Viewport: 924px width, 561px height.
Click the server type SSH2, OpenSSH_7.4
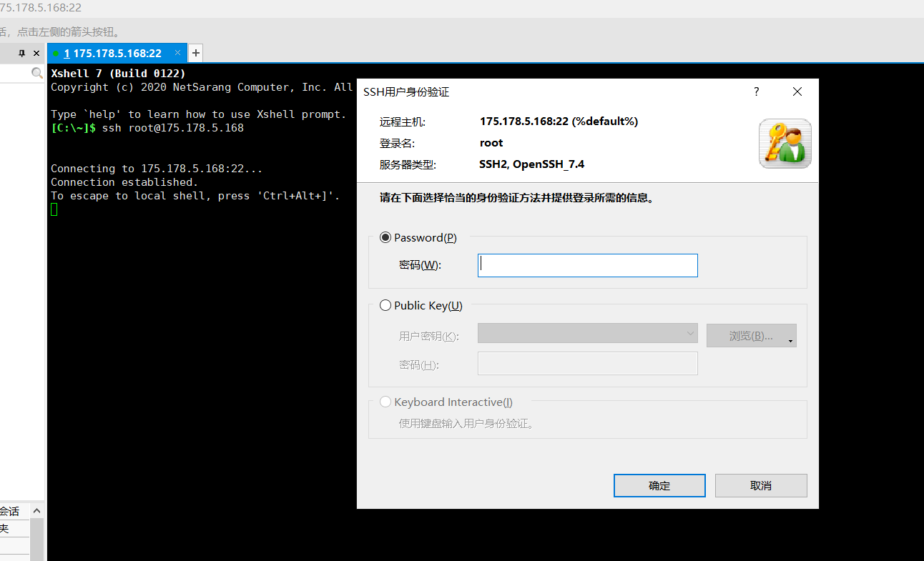click(531, 164)
